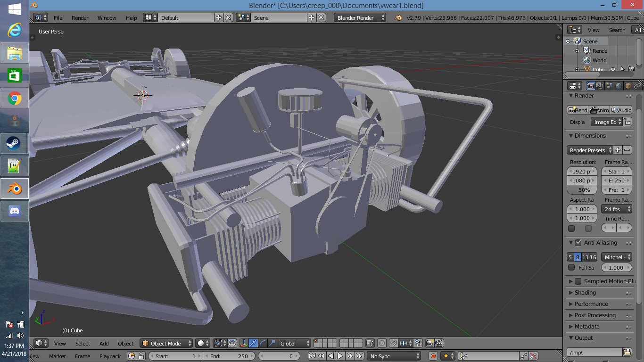Image resolution: width=644 pixels, height=362 pixels.
Task: Open the file browser icon next to /tmp\
Action: click(x=627, y=352)
